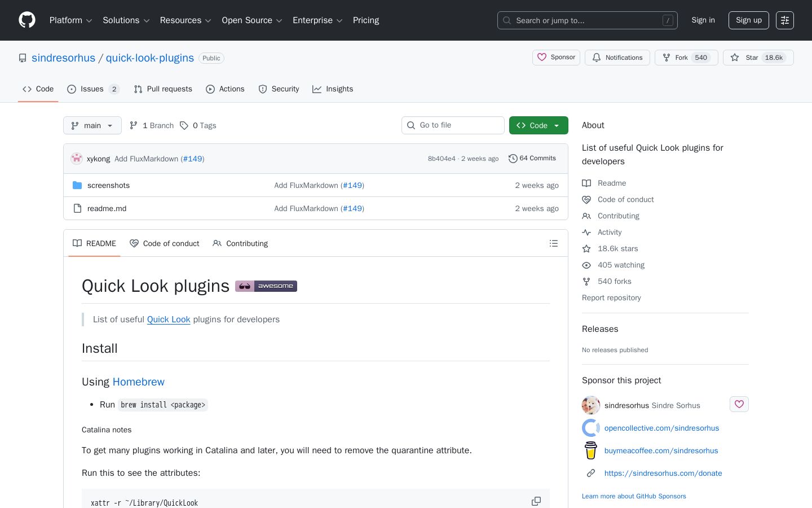Open Notifications for this repository
The height and width of the screenshot is (508, 812).
pyautogui.click(x=617, y=58)
